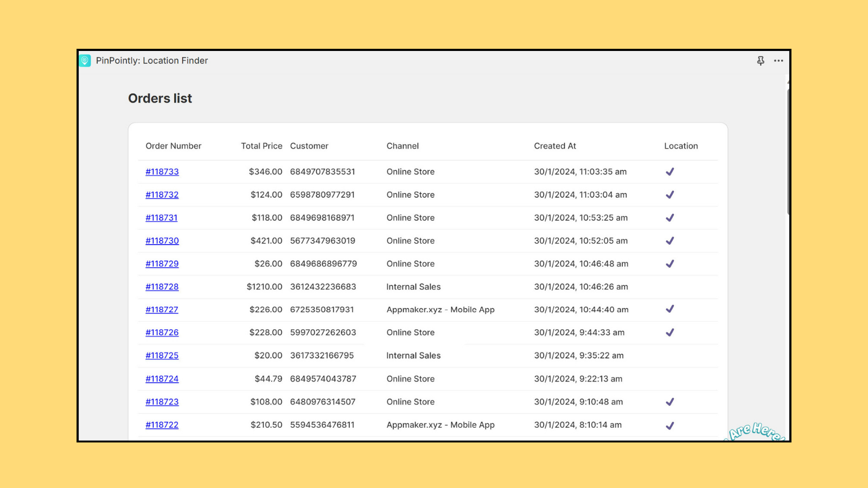
Task: Open order #118722 link
Action: [x=162, y=425]
